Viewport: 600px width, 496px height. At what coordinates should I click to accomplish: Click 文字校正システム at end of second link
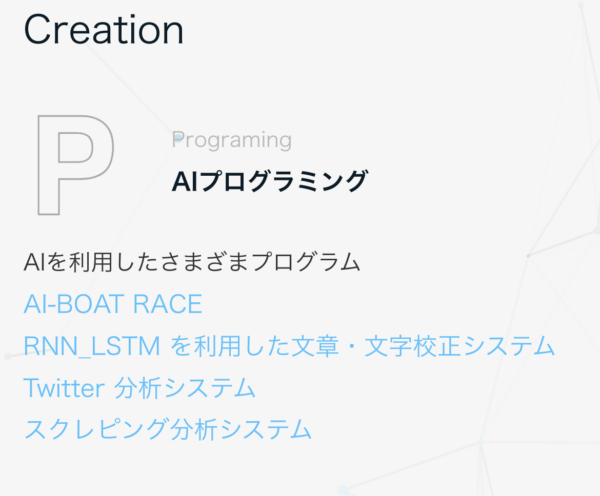tap(459, 346)
